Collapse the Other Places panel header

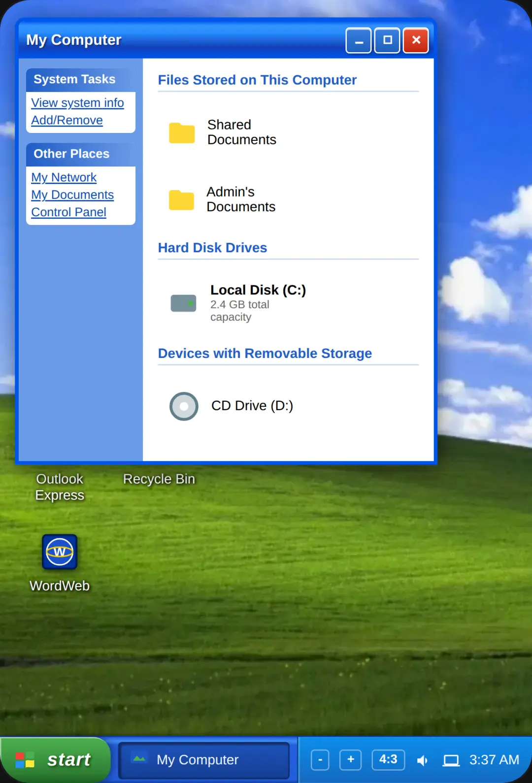click(x=81, y=154)
